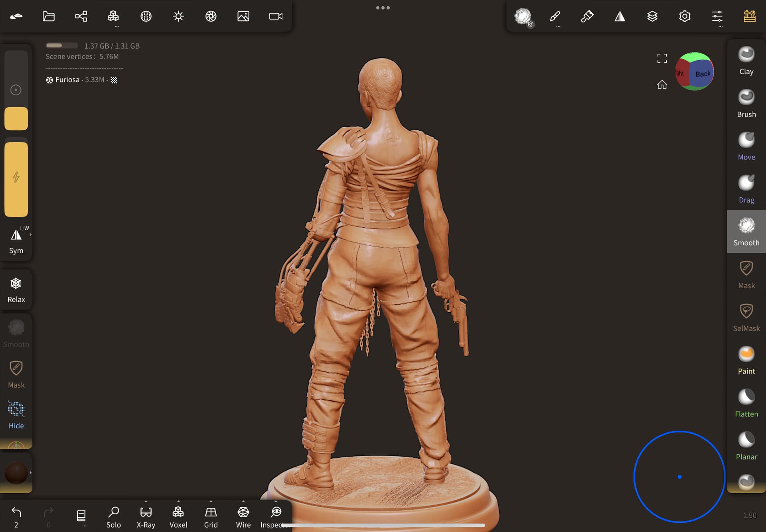Select the Clay tool
766x532 pixels.
pos(746,61)
